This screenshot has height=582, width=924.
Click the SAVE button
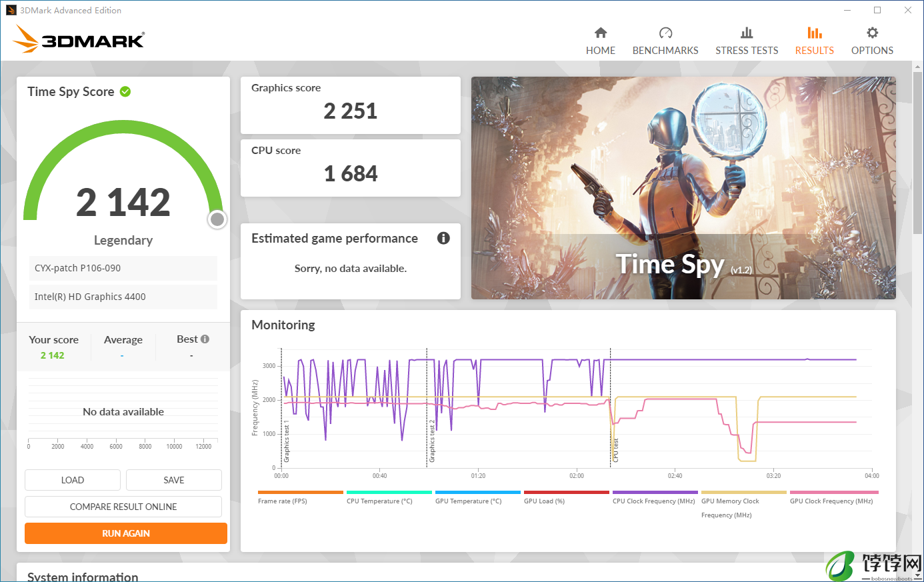tap(174, 480)
